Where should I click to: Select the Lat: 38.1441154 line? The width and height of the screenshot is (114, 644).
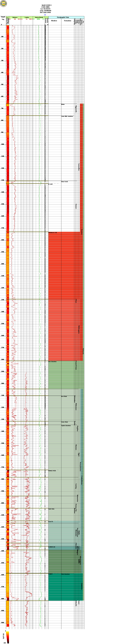pos(45,9)
